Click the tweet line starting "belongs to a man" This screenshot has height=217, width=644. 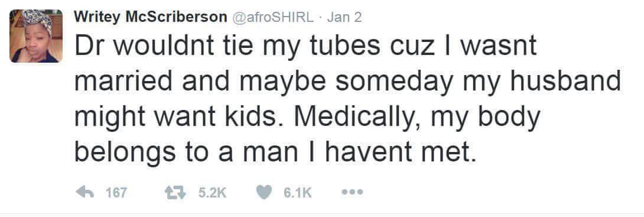pos(276,151)
